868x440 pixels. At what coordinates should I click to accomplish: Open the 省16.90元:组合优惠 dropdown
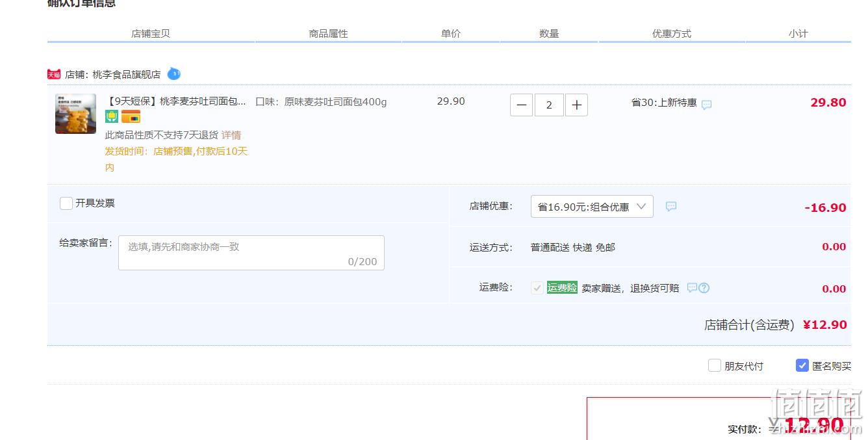[x=592, y=207]
